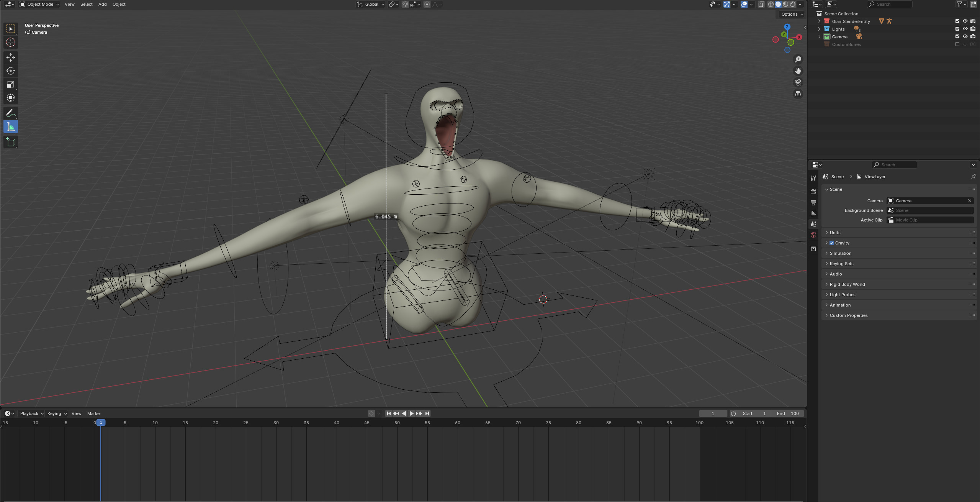Hide Lights collection with eye icon
Viewport: 980px width, 502px height.
965,29
